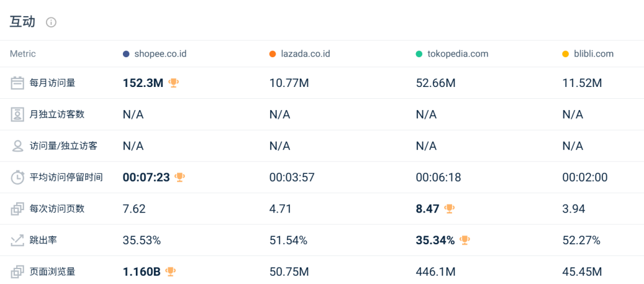Select the stopwatch icon for 平均访问停留时间

coord(17,177)
